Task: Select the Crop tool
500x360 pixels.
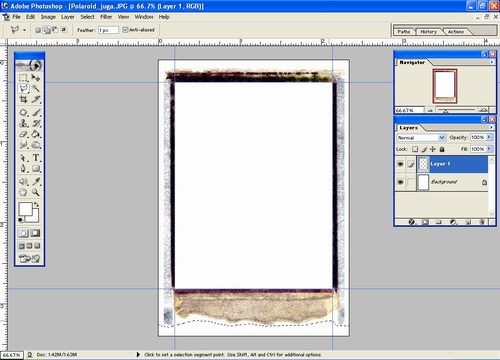Action: click(x=23, y=99)
